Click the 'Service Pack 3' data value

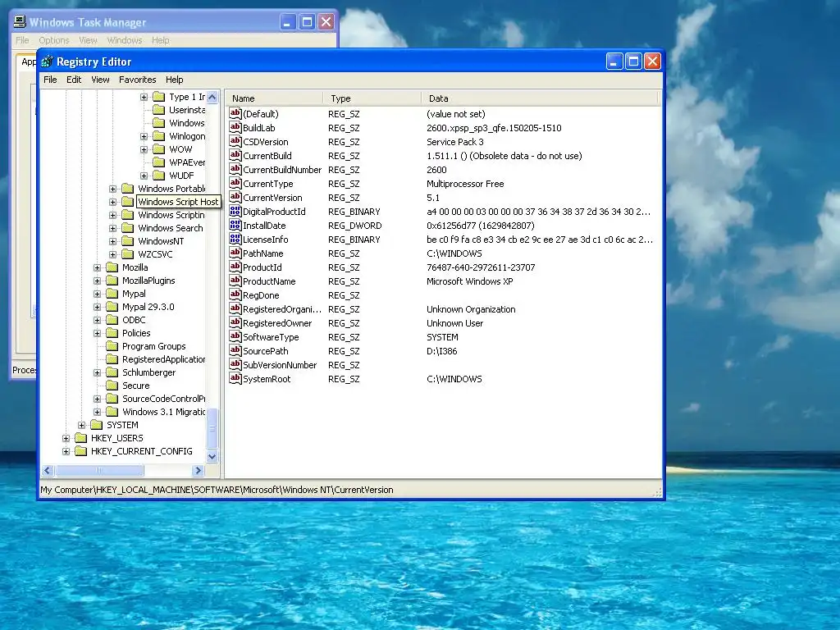click(454, 142)
